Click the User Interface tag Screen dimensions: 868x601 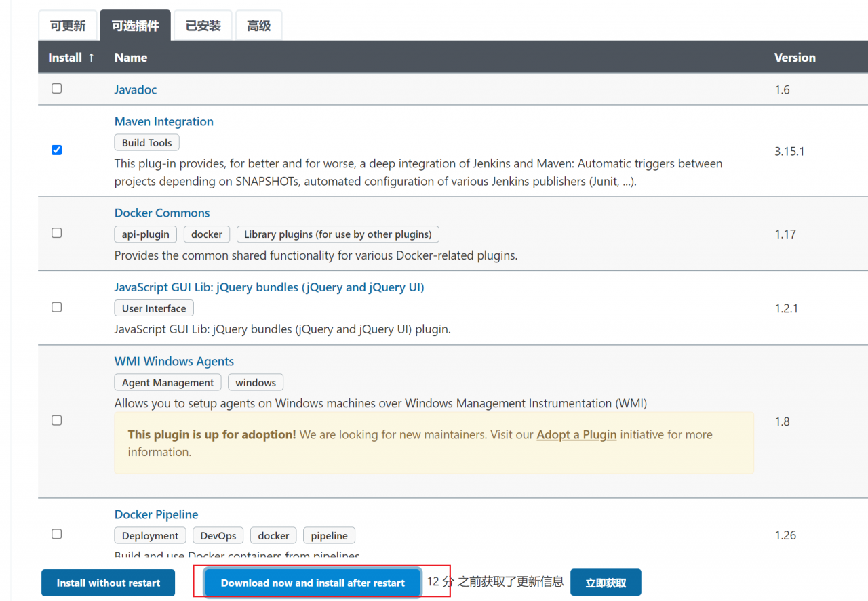(154, 308)
